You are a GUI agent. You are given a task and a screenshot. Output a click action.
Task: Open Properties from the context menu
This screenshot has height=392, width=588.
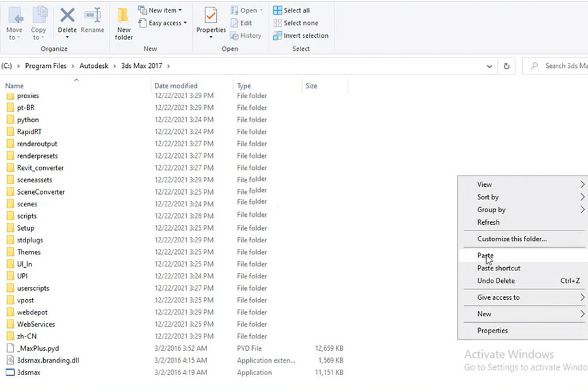click(x=523, y=331)
